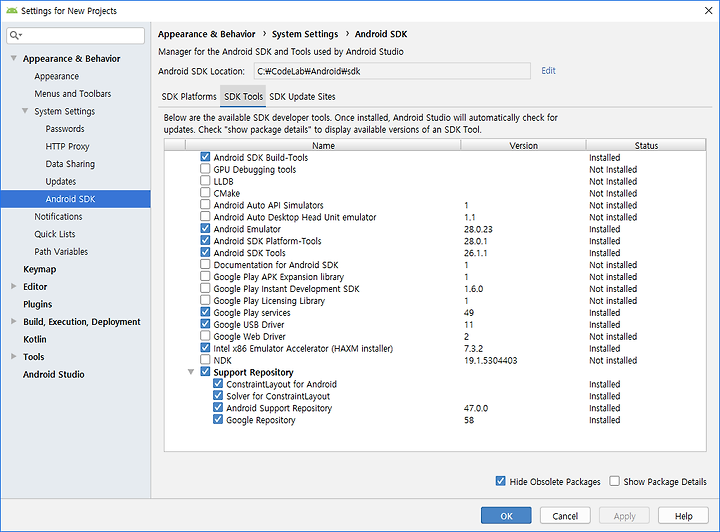Screen dimensions: 720x532
Task: Close the Settings for New Projects window
Action: [709, 10]
